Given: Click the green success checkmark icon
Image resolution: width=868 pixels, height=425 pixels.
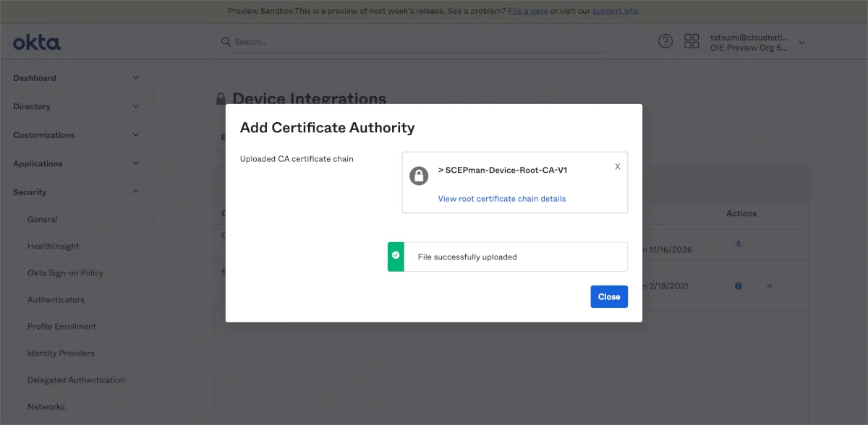Looking at the screenshot, I should point(396,256).
